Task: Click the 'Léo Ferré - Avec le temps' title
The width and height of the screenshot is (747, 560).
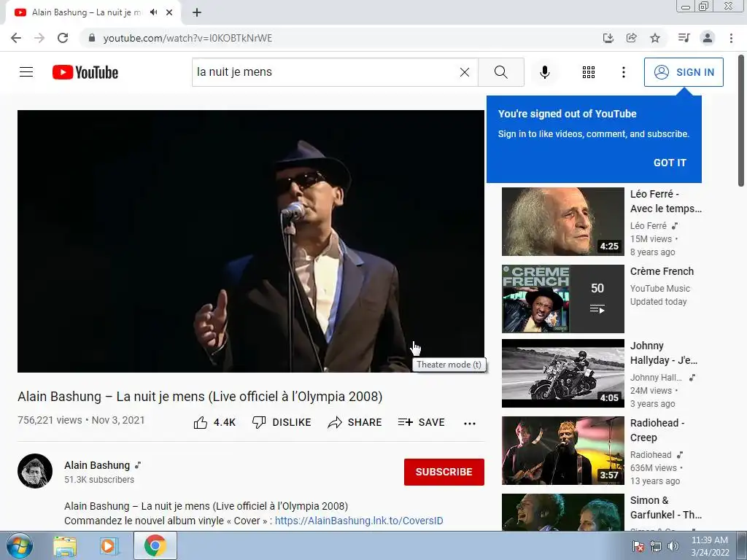Action: point(665,201)
